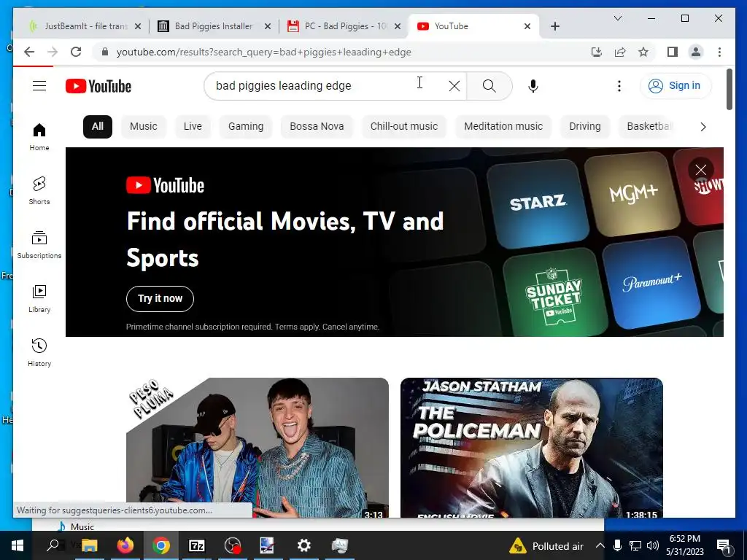
Task: Open the notification center icon
Action: tap(724, 545)
